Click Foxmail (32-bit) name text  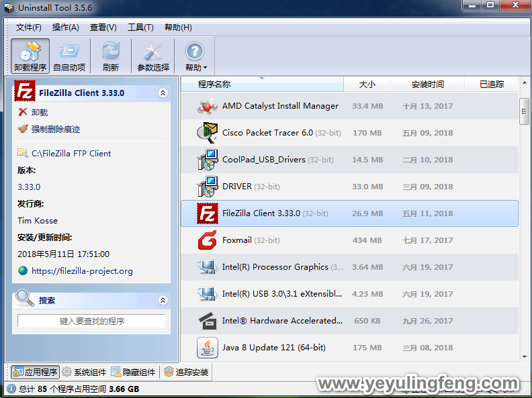[x=251, y=240]
